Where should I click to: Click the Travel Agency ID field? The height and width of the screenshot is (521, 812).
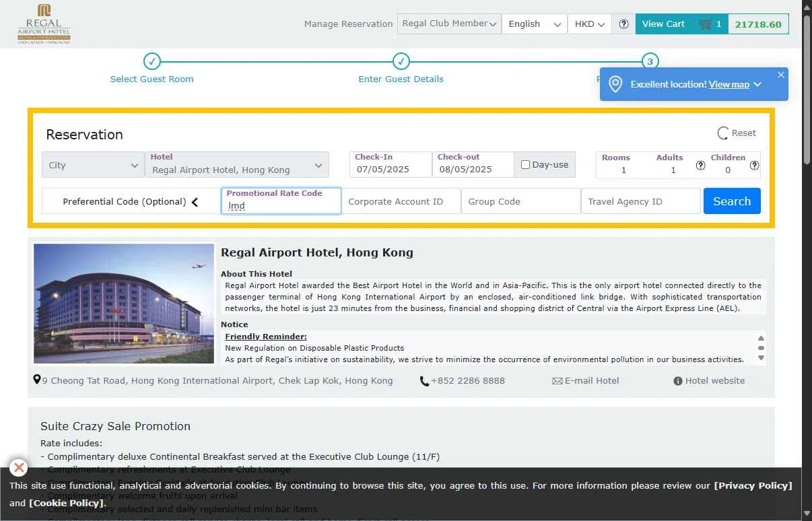point(641,201)
